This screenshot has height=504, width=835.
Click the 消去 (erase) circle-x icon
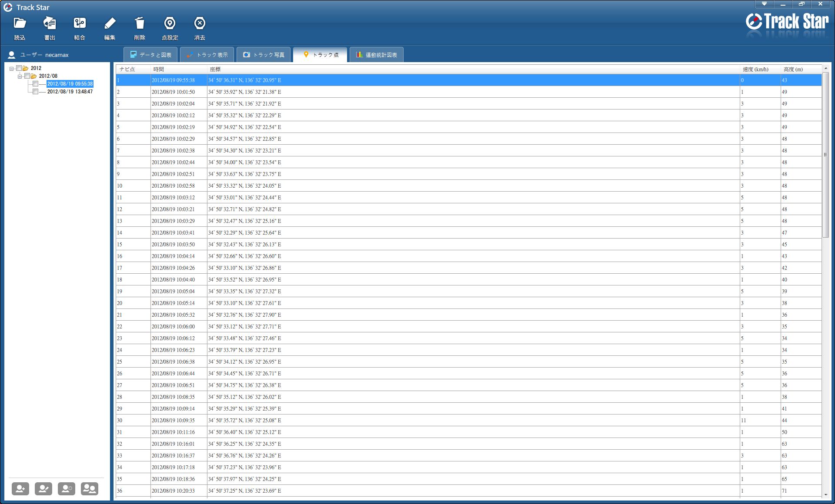(200, 23)
